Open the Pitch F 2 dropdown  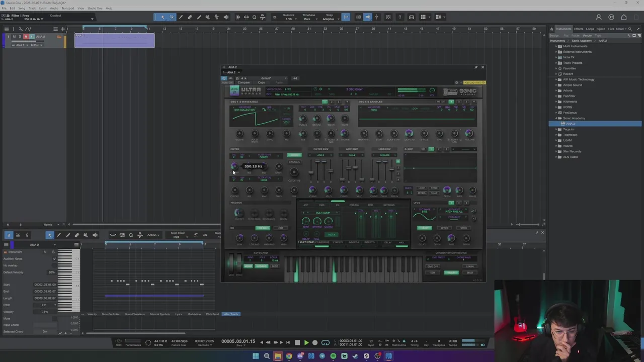click(x=45, y=305)
